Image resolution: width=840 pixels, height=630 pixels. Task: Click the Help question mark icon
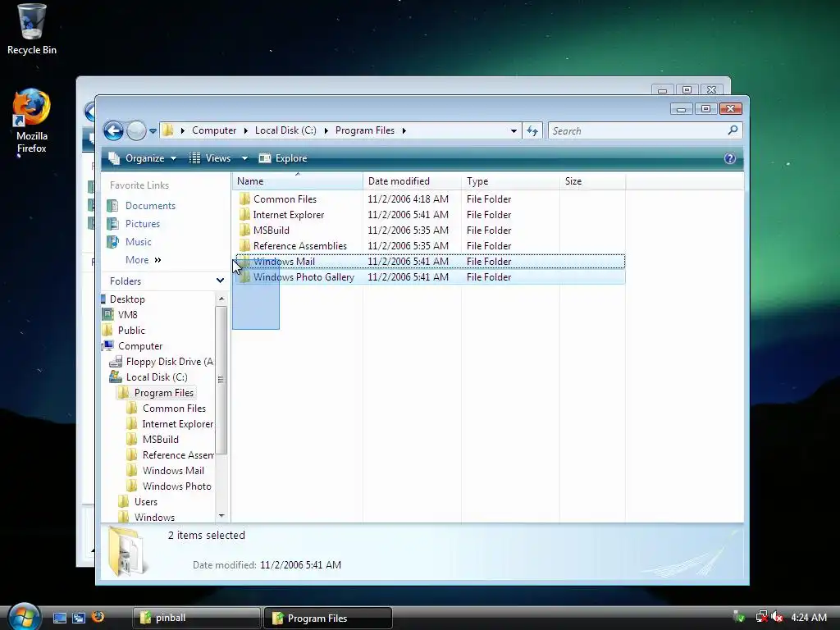[x=729, y=158]
